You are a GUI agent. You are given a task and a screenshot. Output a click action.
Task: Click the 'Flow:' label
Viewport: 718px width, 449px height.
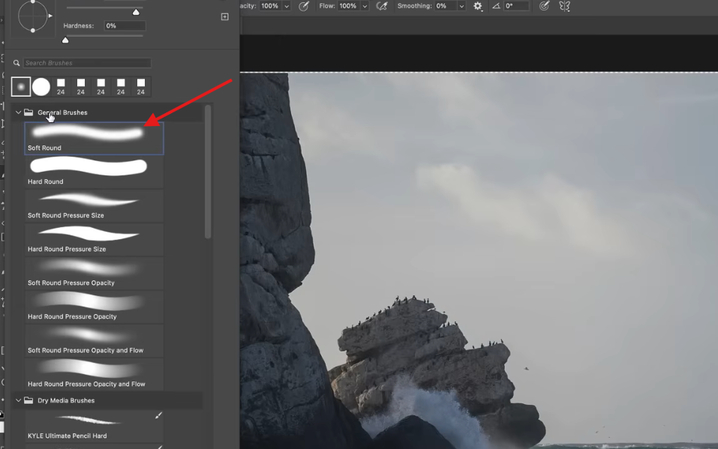(x=327, y=6)
